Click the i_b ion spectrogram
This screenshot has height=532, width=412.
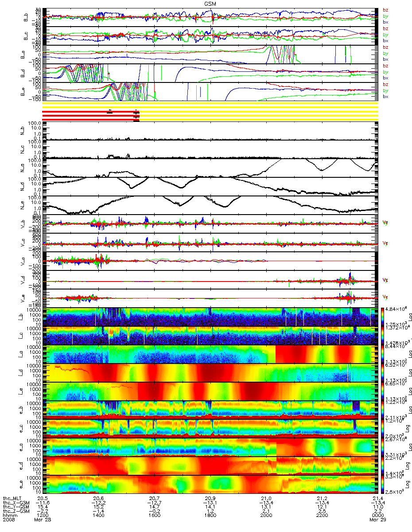(210, 317)
